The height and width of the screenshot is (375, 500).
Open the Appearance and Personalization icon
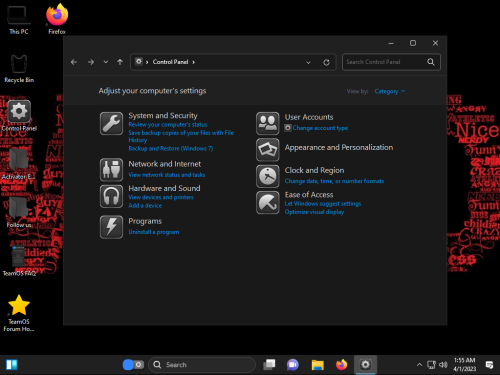click(267, 150)
